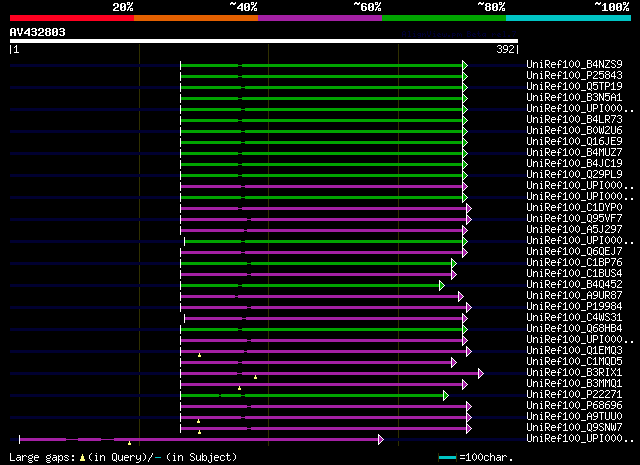Viewport: 640px width, 465px height.
Task: Open hit UniRef100_B4LR73 label
Action: [x=574, y=119]
